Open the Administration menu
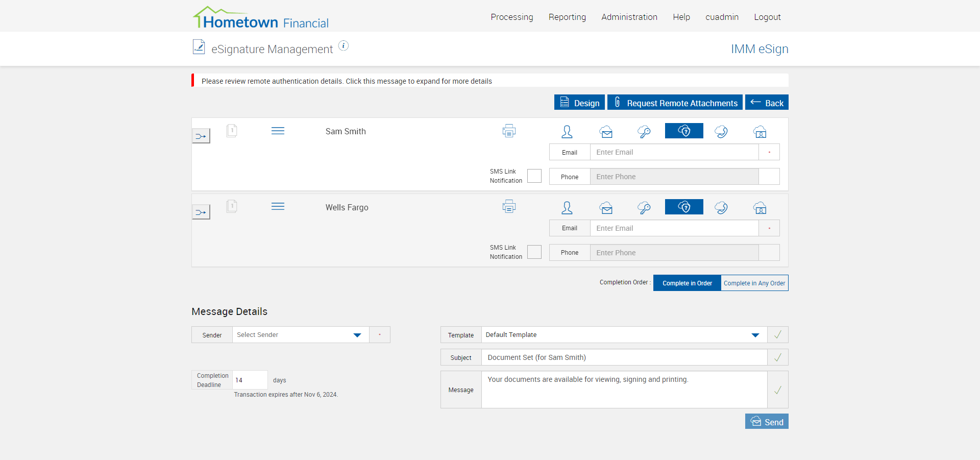This screenshot has width=980, height=460. click(629, 17)
